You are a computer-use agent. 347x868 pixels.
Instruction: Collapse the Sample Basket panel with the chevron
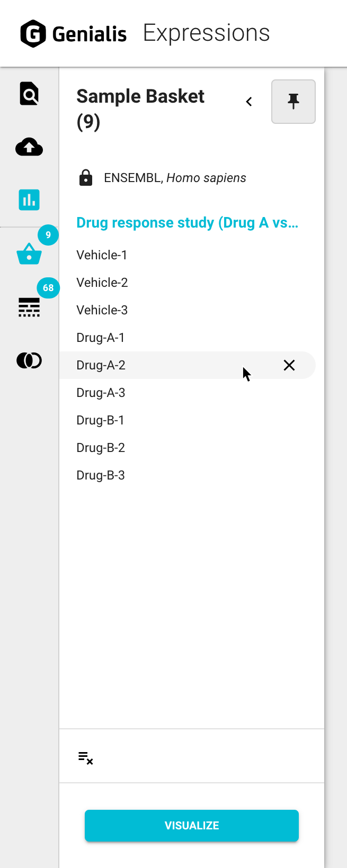pyautogui.click(x=248, y=101)
